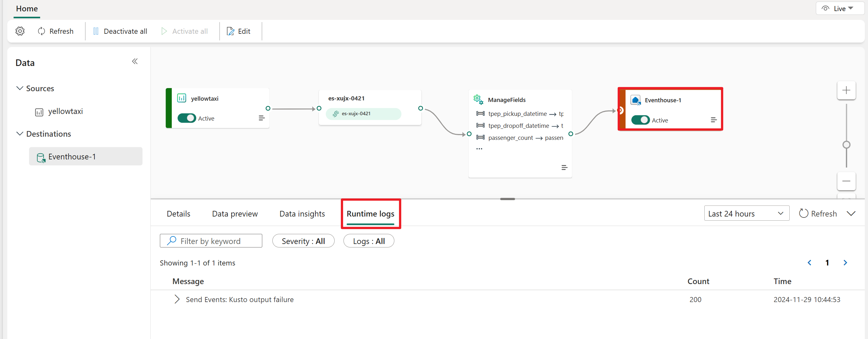Image resolution: width=868 pixels, height=339 pixels.
Task: Click the bottom panel resize handle
Action: tap(507, 199)
